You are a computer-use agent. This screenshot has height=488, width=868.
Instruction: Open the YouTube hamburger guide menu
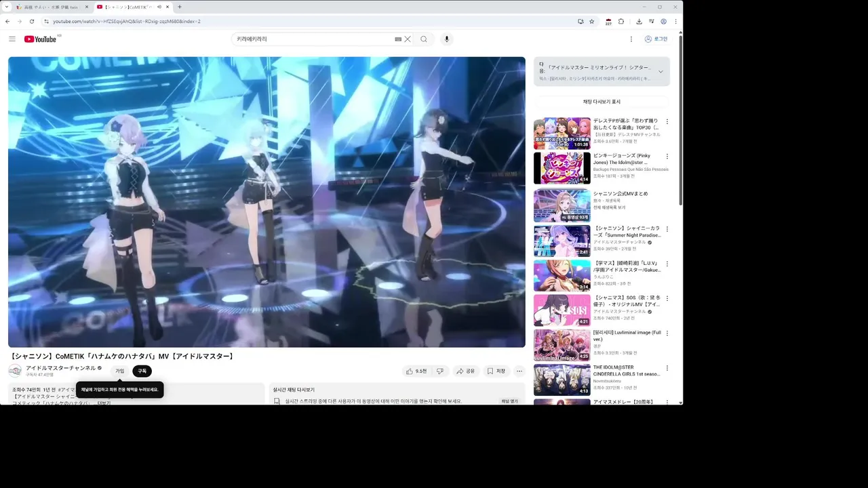pos(12,39)
